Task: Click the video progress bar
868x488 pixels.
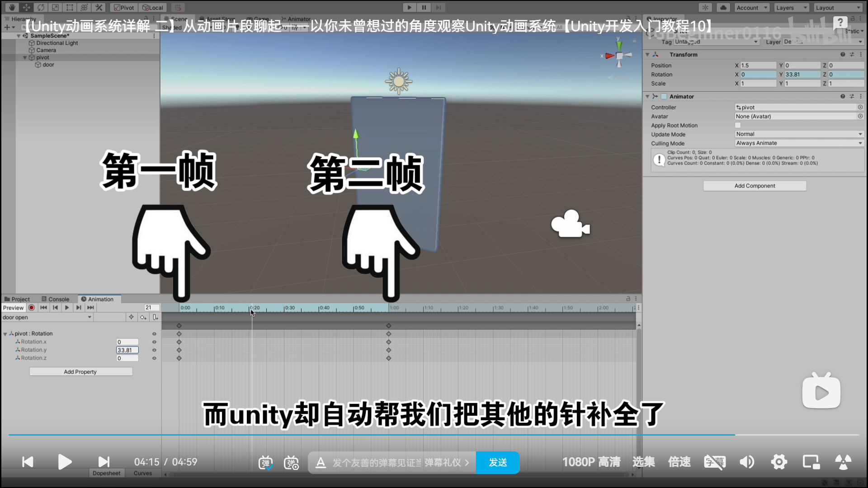Action: pos(434,435)
